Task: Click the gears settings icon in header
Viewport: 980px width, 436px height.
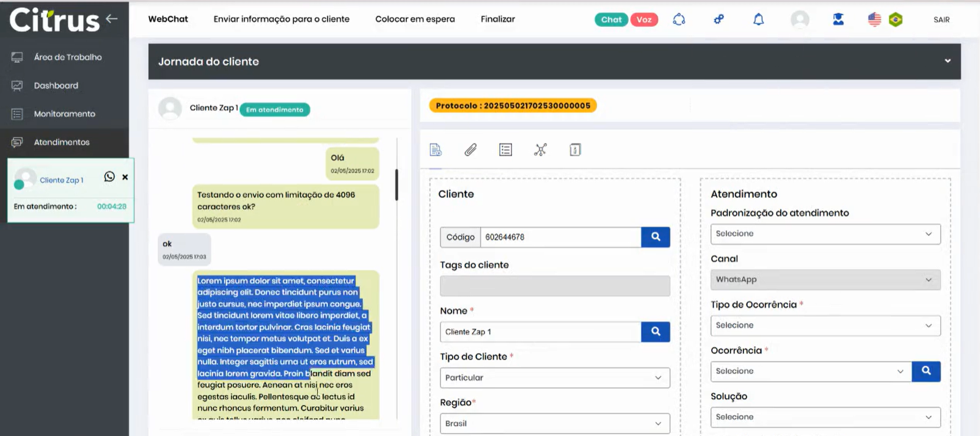Action: [x=719, y=20]
